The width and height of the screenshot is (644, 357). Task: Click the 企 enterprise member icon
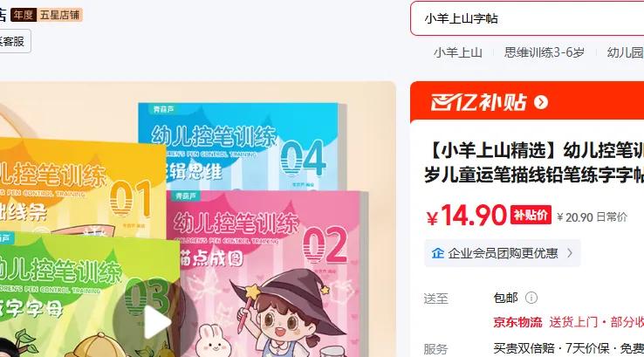[437, 253]
